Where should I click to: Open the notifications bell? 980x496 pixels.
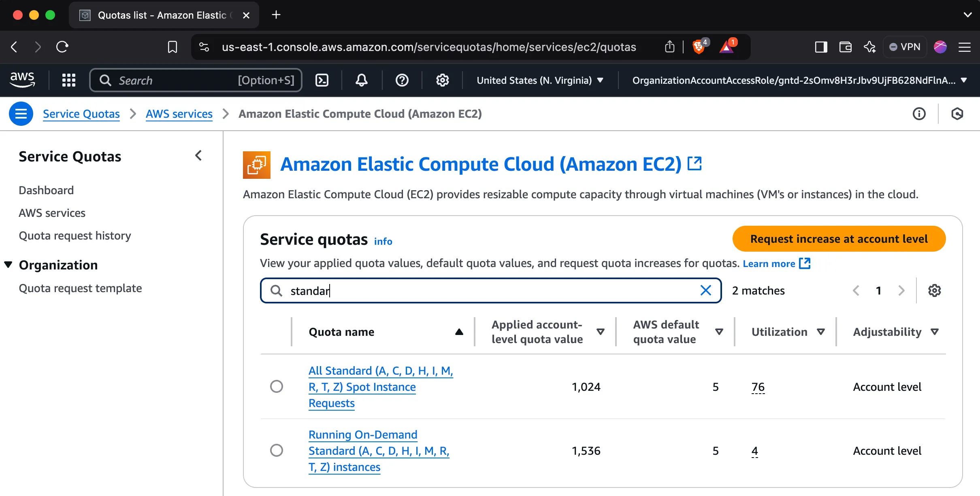tap(361, 80)
